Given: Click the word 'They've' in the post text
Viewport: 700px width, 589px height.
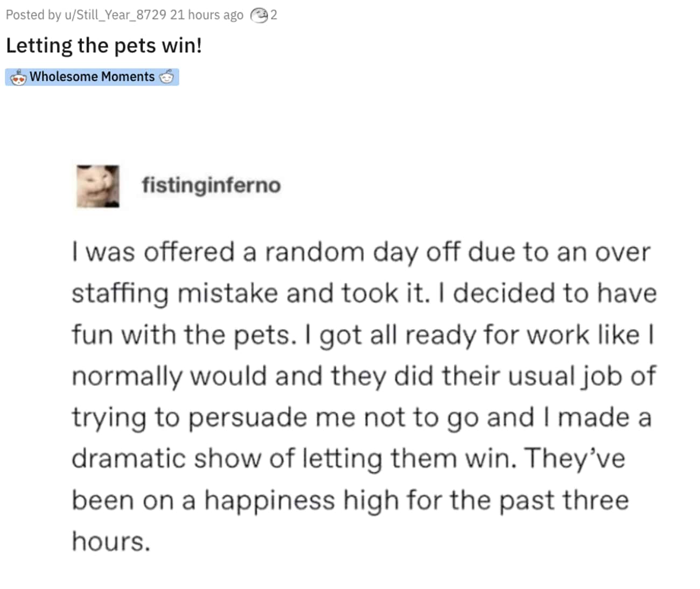Looking at the screenshot, I should (575, 459).
